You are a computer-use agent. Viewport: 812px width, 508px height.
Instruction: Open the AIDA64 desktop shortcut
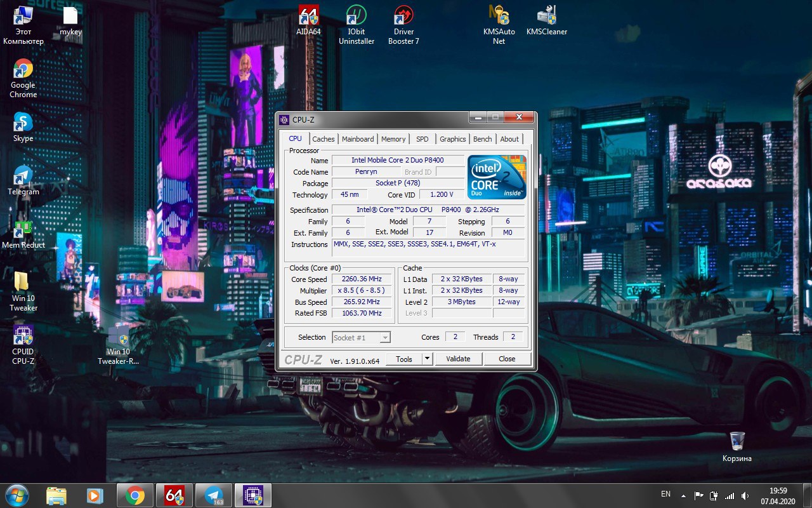pyautogui.click(x=308, y=20)
